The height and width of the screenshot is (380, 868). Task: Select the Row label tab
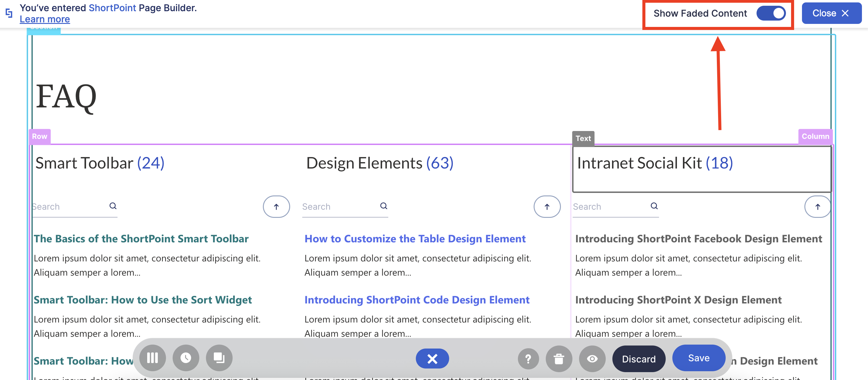39,136
